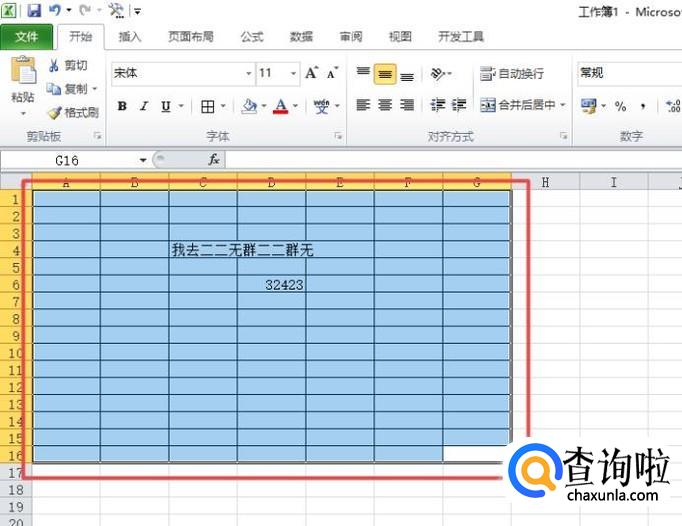This screenshot has height=526, width=682.
Task: Switch to 数据 data tab
Action: click(301, 37)
